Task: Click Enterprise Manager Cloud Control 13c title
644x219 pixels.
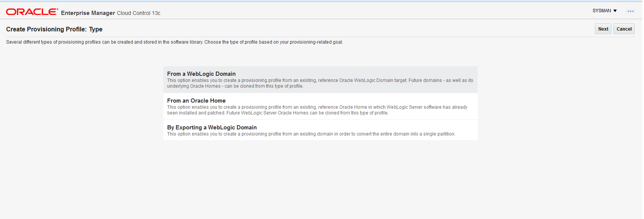Action: click(x=110, y=13)
